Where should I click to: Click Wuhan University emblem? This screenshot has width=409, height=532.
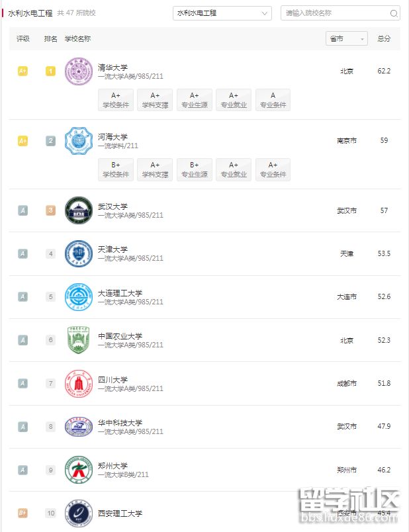pos(79,210)
